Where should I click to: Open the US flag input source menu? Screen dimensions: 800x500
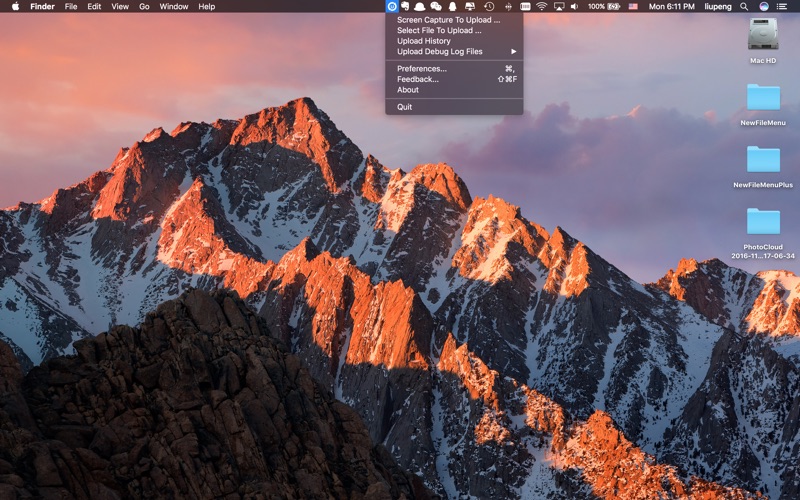click(x=633, y=7)
